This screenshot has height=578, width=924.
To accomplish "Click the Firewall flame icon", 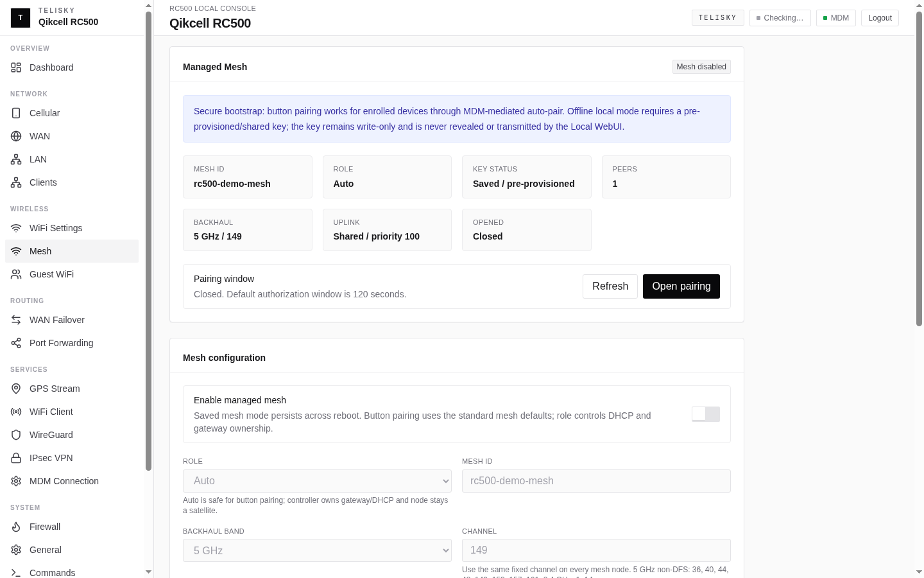I will pos(16,527).
